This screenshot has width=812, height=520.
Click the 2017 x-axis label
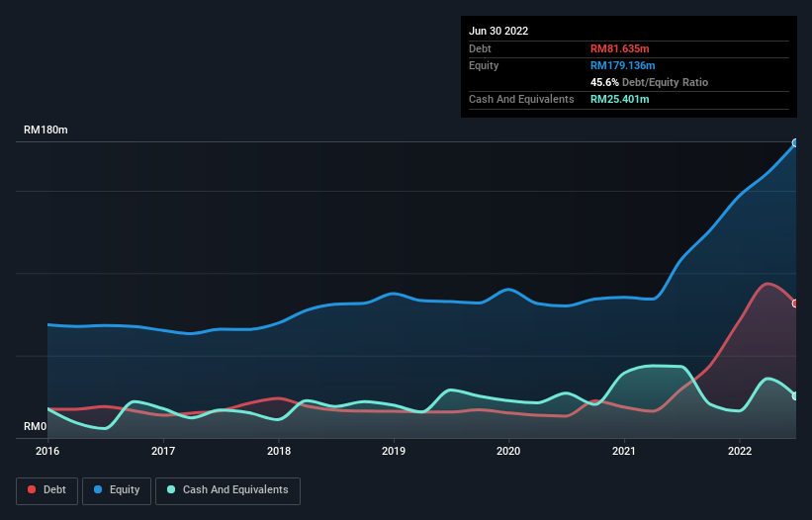[163, 451]
